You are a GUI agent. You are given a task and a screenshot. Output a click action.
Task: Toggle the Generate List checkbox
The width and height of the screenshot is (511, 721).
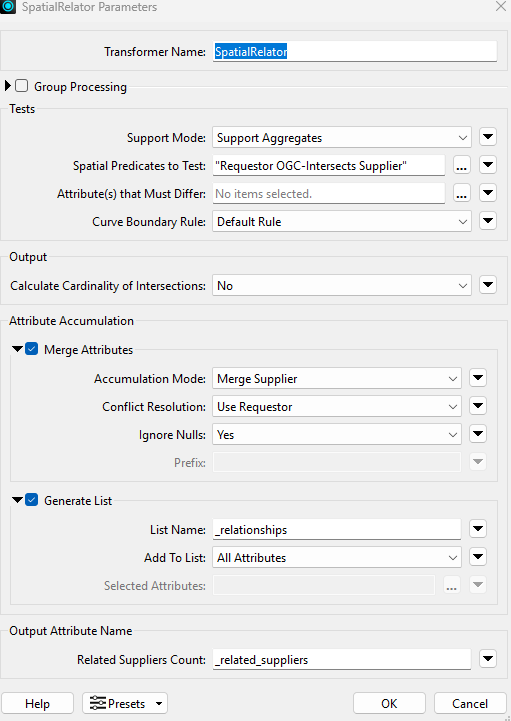coord(31,500)
